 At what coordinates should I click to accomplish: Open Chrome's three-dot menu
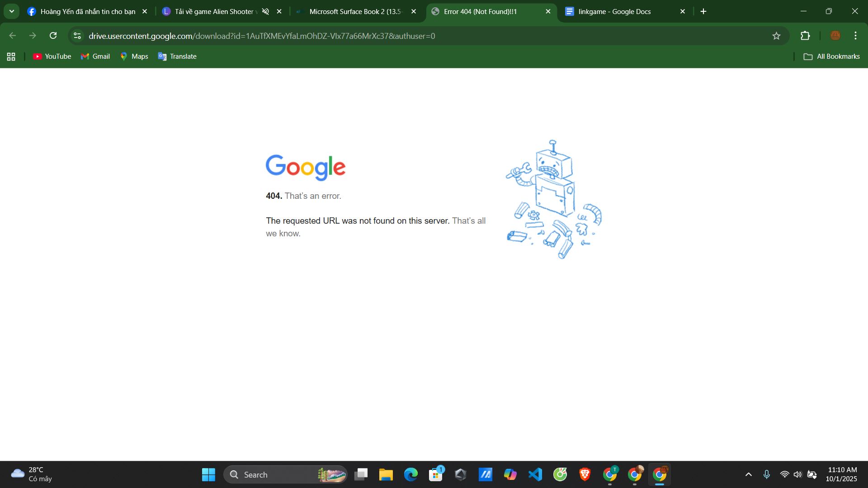(x=855, y=36)
